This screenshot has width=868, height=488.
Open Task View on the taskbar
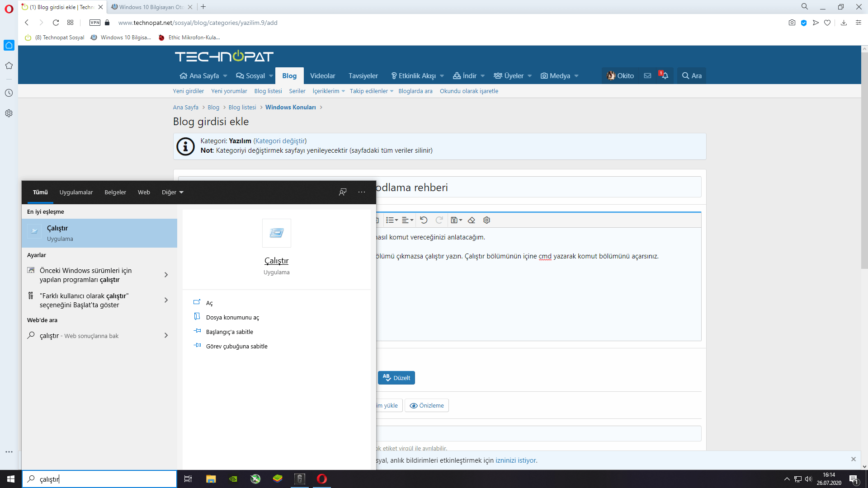pyautogui.click(x=188, y=479)
